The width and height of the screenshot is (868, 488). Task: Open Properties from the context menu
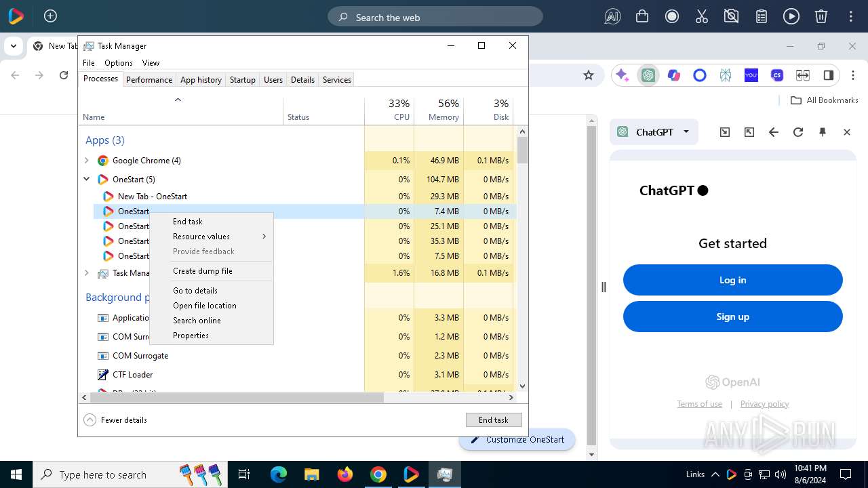point(212,335)
